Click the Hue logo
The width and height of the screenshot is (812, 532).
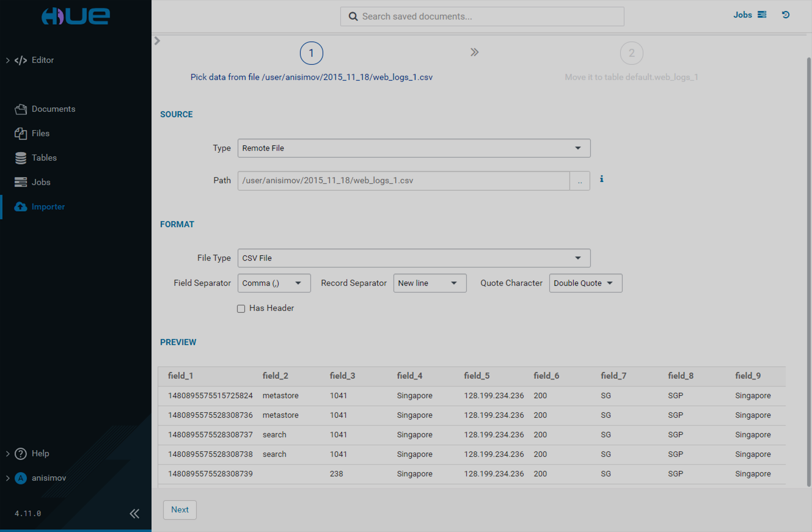[76, 16]
